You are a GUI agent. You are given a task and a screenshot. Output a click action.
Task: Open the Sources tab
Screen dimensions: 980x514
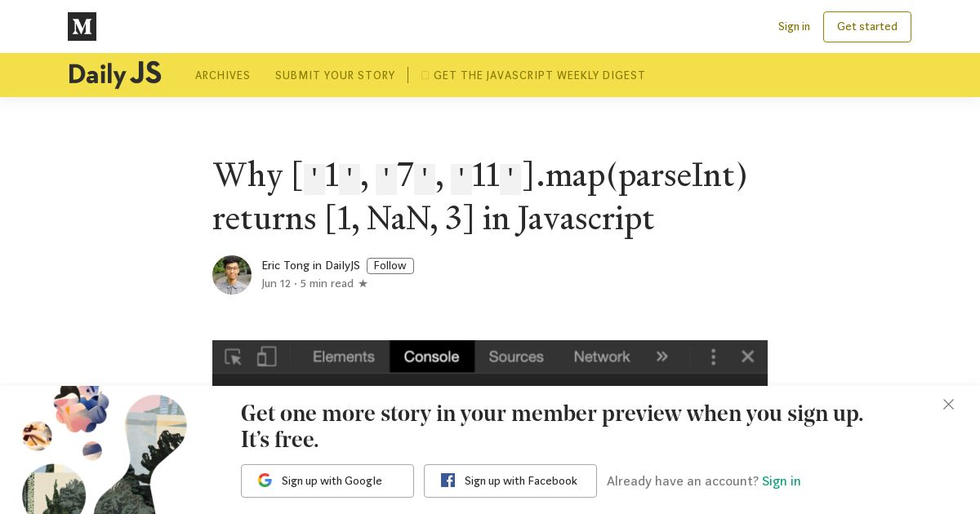516,357
